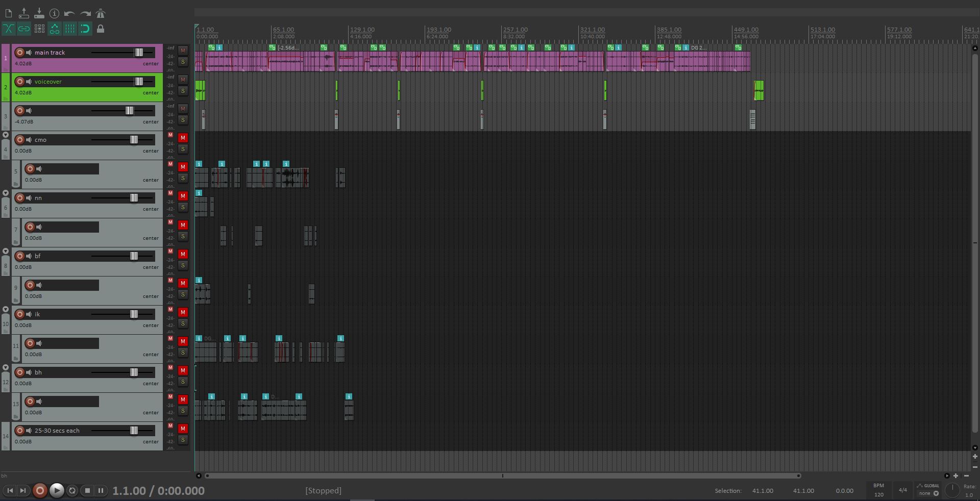Click the 4/4 time signature field
This screenshot has height=501, width=980.
tap(903, 490)
